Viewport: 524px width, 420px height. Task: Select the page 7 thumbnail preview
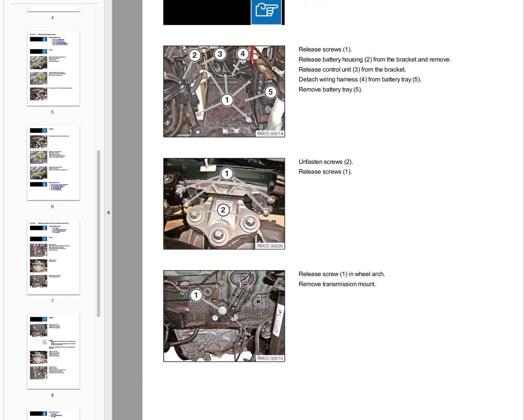53,257
